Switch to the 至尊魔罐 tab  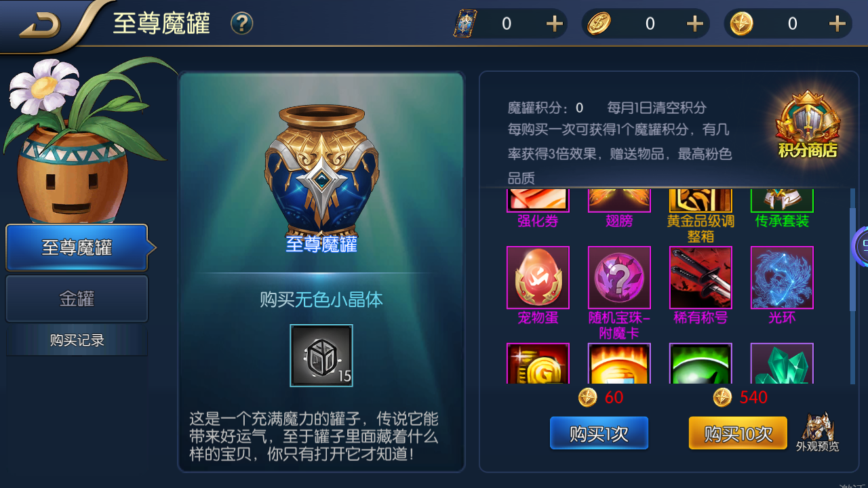pyautogui.click(x=77, y=247)
